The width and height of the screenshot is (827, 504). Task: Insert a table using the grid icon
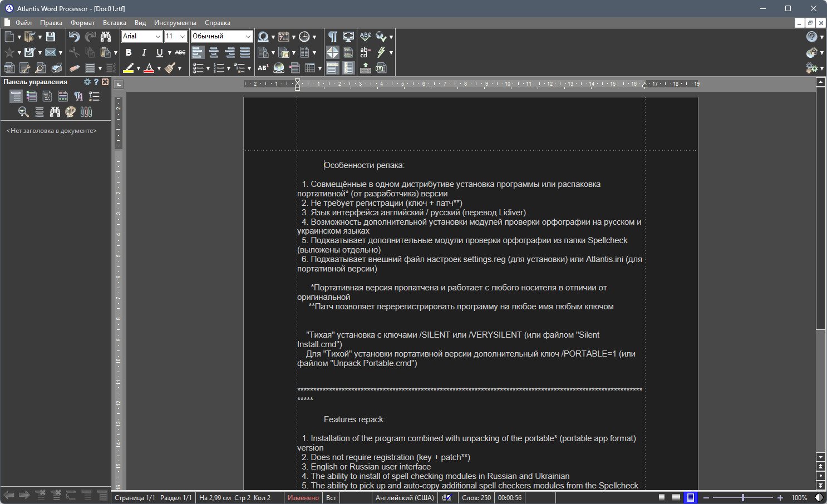pyautogui.click(x=310, y=68)
